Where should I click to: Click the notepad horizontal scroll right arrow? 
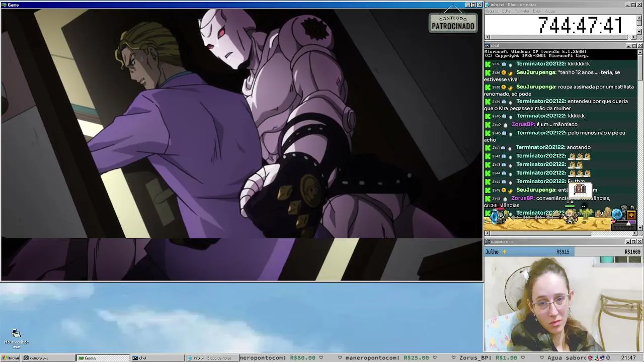(634, 37)
